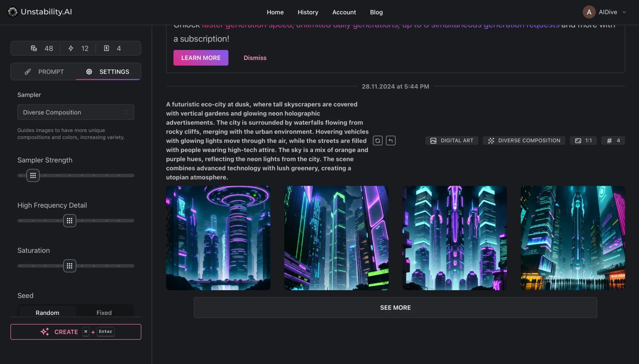Image resolution: width=639 pixels, height=364 pixels.
Task: Click the Saturation slider handle
Action: (69, 265)
